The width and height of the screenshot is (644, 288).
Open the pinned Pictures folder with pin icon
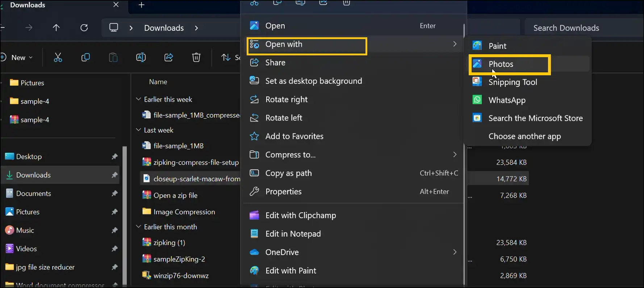tap(60, 212)
